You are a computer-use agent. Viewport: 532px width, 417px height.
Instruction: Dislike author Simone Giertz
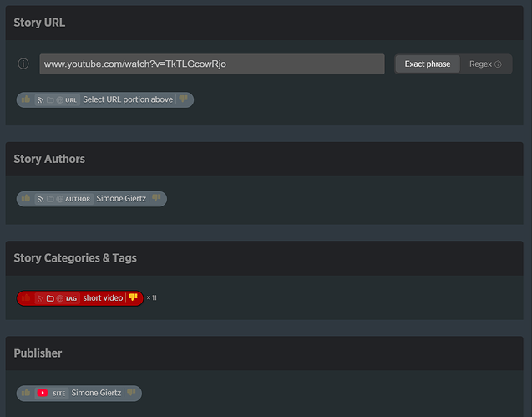tap(157, 199)
